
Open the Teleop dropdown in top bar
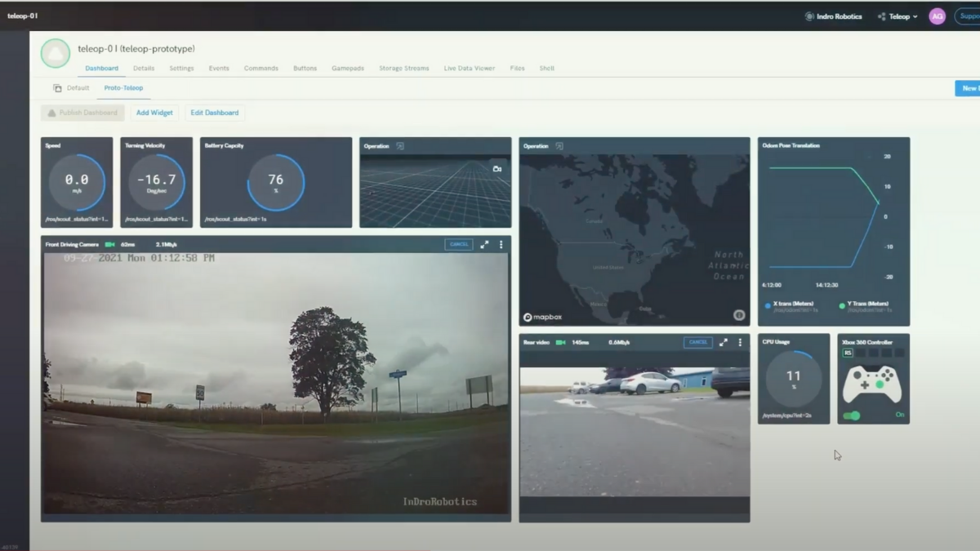898,16
